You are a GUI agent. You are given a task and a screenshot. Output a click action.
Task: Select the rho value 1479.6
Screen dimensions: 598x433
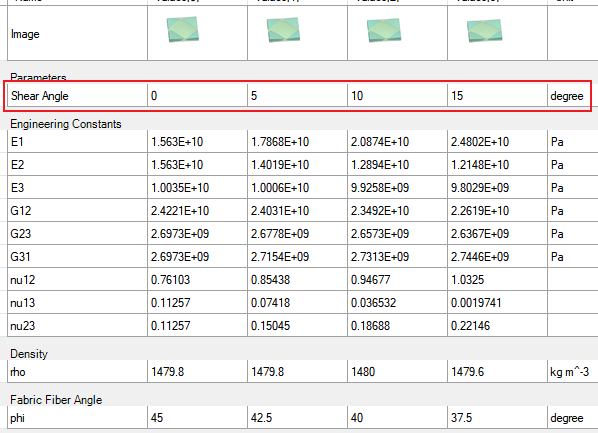468,372
